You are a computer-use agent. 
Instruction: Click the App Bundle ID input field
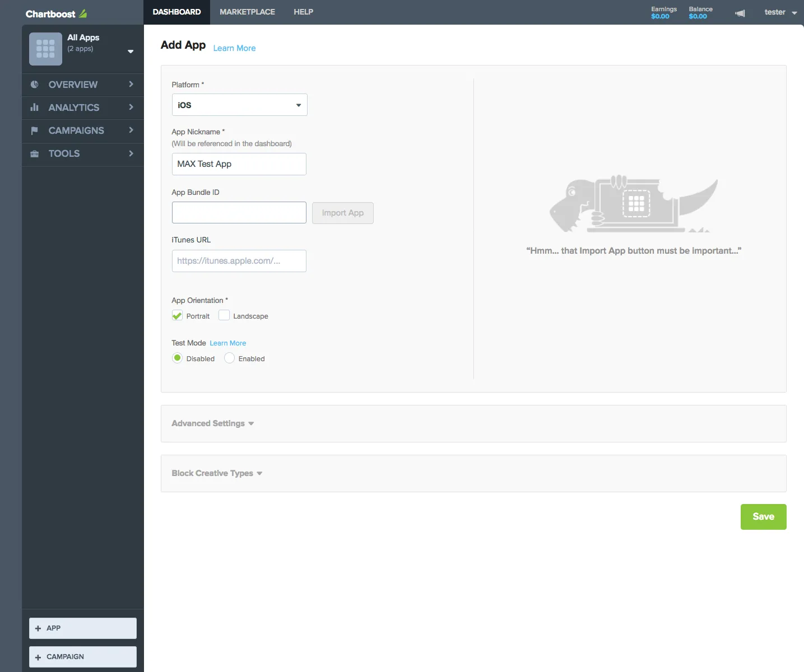239,213
